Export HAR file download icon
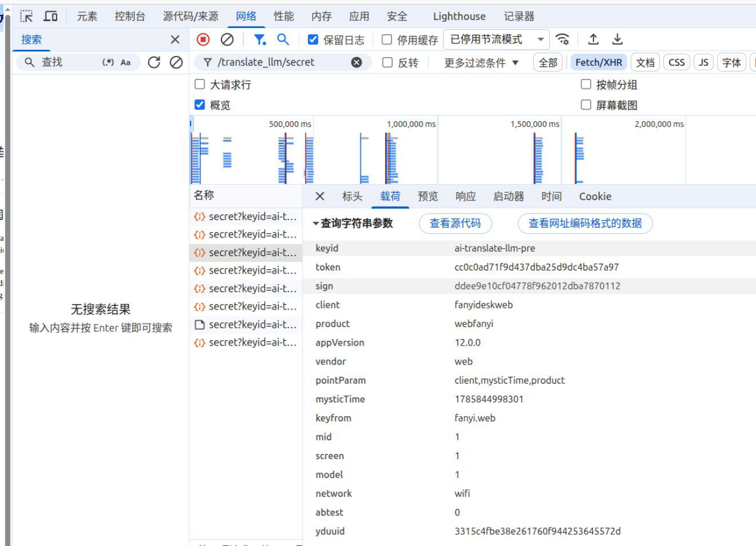The image size is (756, 546). (617, 40)
